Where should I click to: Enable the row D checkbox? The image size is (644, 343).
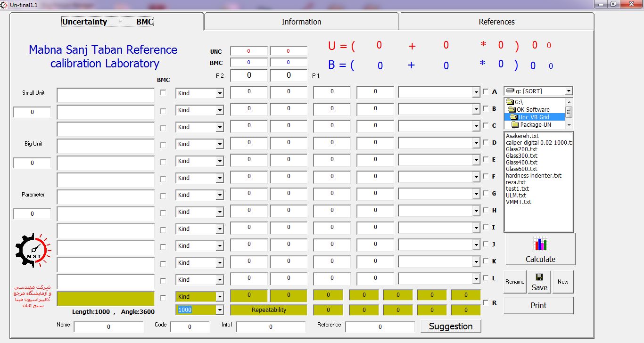tap(486, 143)
